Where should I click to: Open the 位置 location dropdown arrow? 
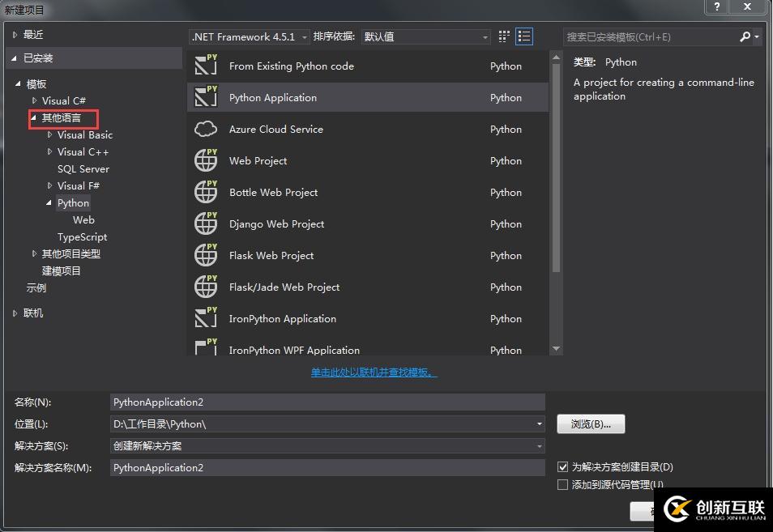point(540,423)
